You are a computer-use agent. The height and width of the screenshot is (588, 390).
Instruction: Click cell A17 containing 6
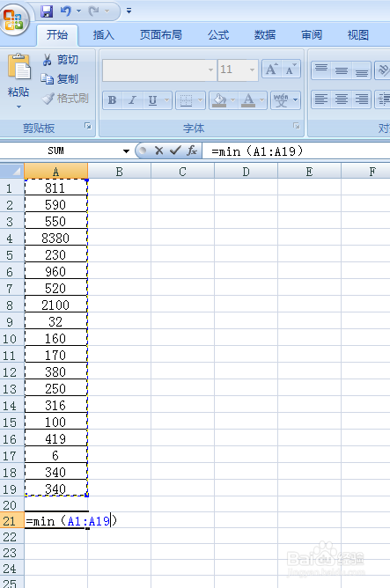(55, 456)
